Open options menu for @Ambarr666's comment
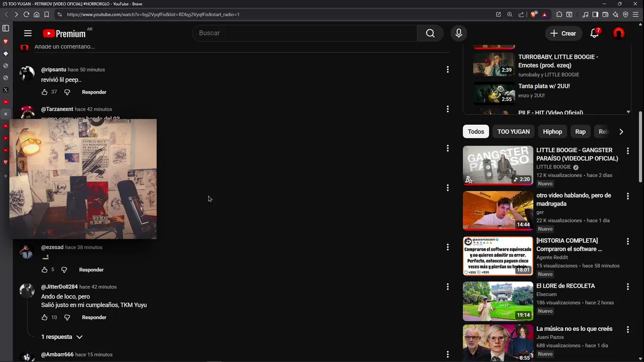Image resolution: width=644 pixels, height=362 pixels. (447, 354)
